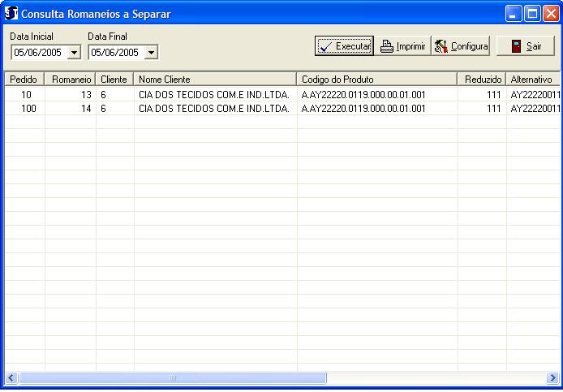
Task: Maximize the Consulta Romaneios window
Action: 532,14
